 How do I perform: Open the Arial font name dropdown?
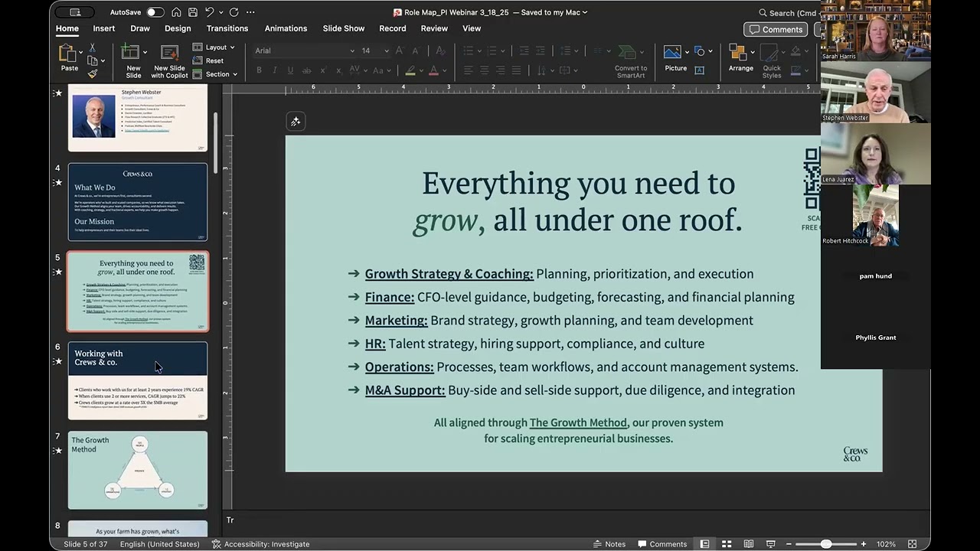[305, 51]
